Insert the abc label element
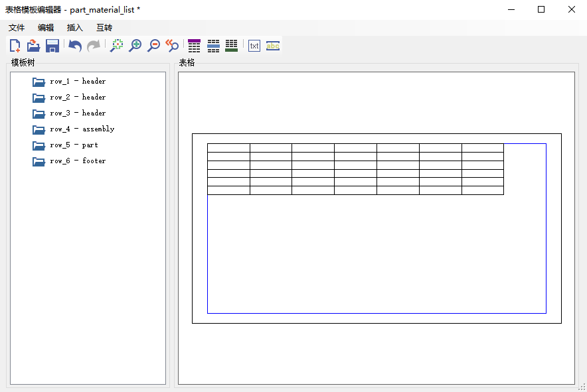Screen dimensions: 587x392 coord(272,46)
